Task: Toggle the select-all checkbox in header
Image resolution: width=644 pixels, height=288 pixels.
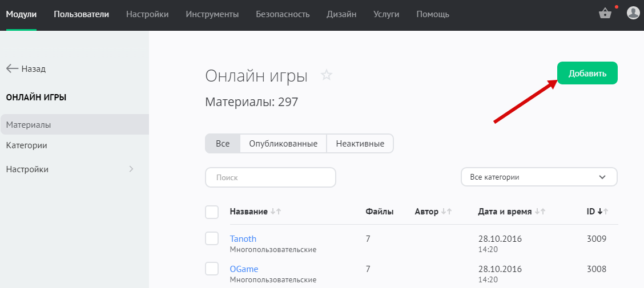Action: tap(212, 212)
